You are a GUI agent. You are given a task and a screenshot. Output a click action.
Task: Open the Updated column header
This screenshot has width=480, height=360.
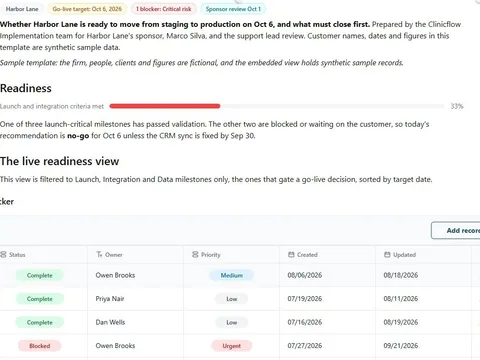click(423, 255)
